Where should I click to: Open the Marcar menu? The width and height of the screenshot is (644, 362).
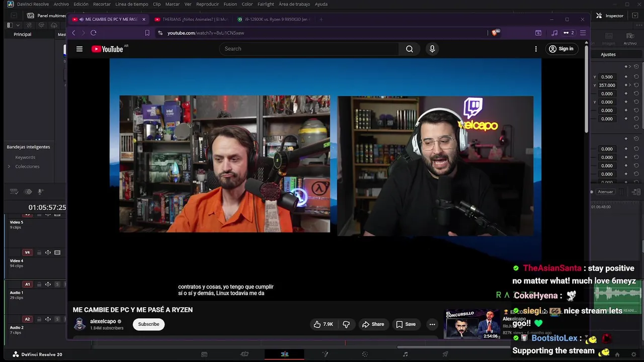(173, 4)
